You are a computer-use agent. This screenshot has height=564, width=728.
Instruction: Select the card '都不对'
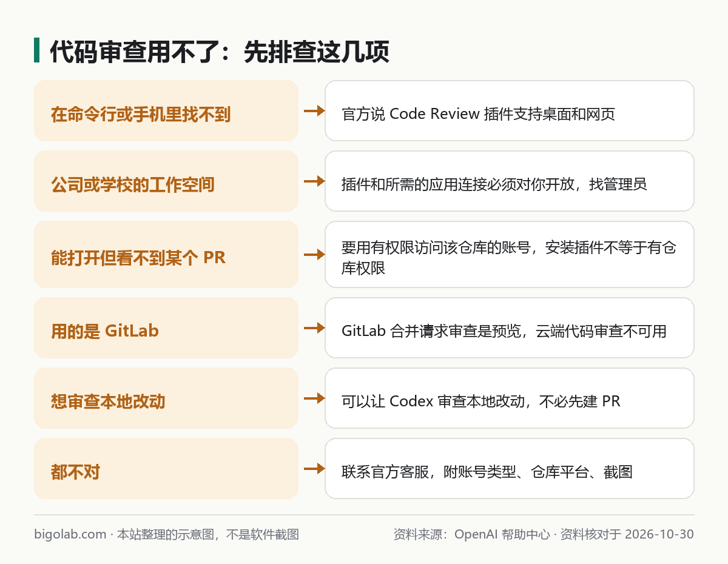click(166, 469)
